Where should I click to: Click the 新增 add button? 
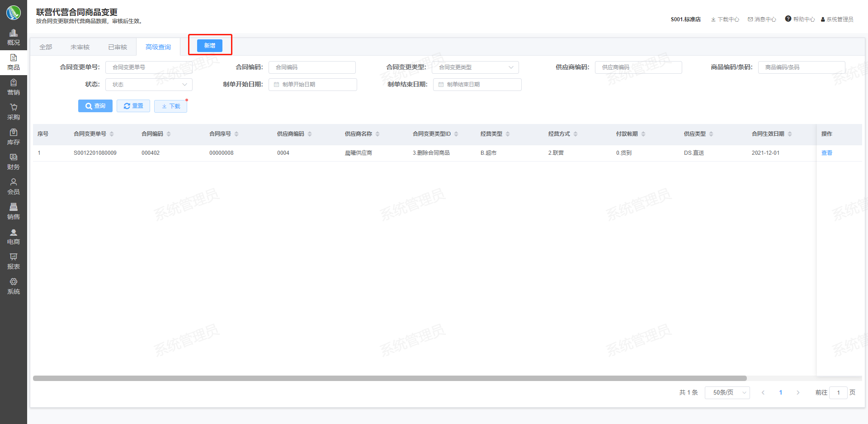(210, 46)
